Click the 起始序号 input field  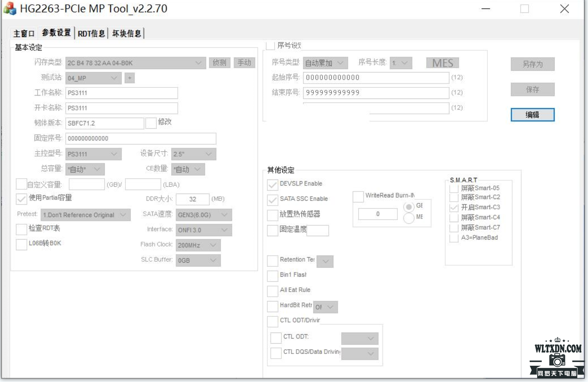(x=376, y=78)
